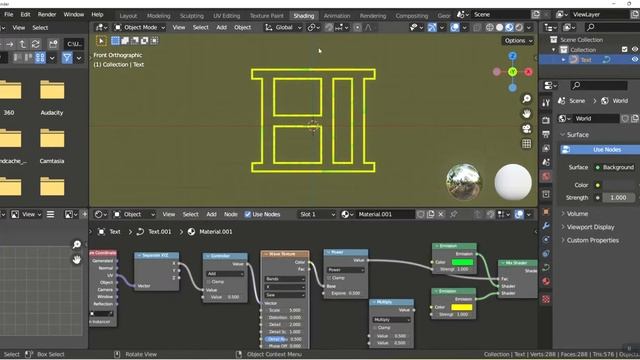Click the Background surface shader button
The height and width of the screenshot is (360, 640).
618,167
